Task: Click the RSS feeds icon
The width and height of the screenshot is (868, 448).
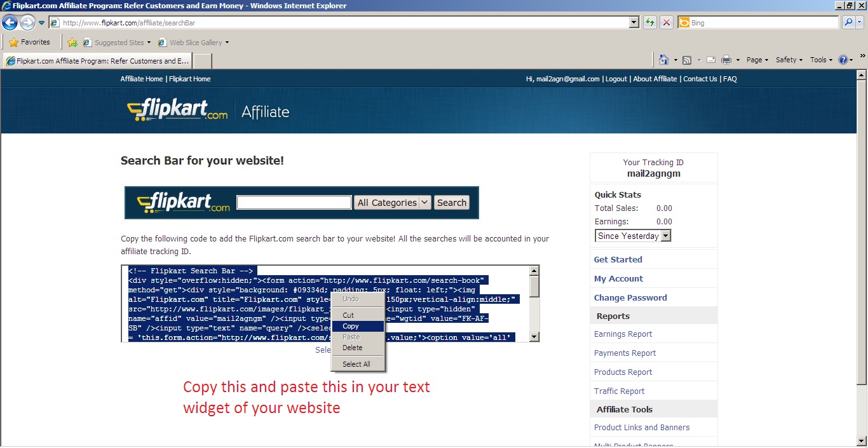Action: pos(687,60)
